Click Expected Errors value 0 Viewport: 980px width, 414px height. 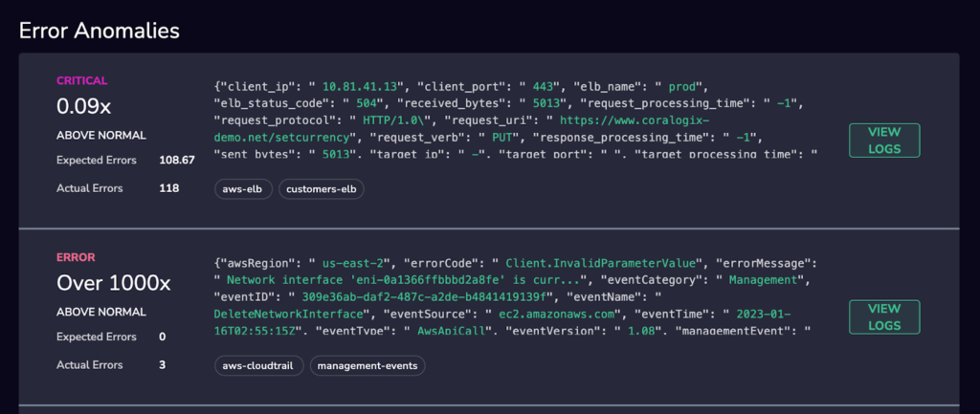(163, 338)
